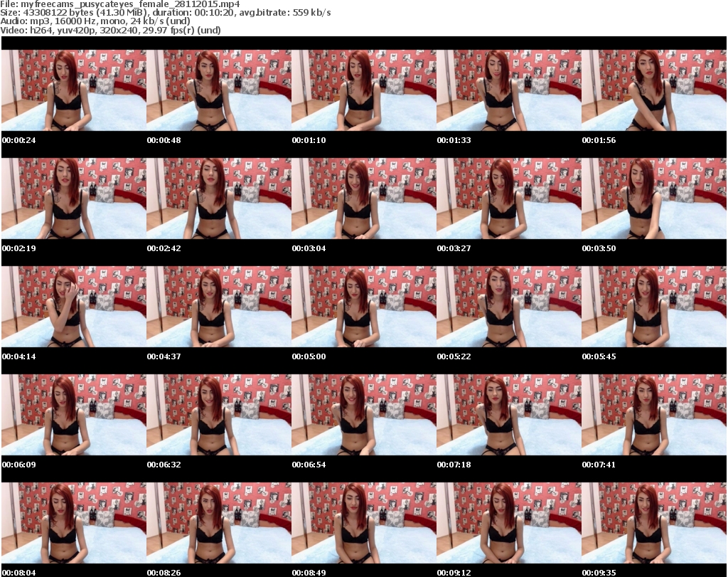Click the Video line reading h264, yuv420p
Viewport: 728px width, 577px height.
pos(110,30)
